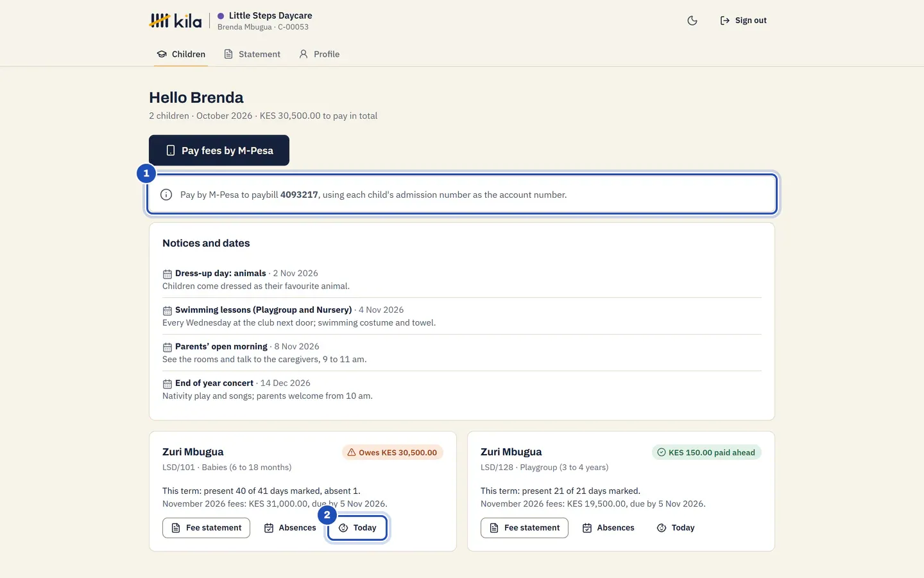Go to the Profile tab

click(x=319, y=54)
